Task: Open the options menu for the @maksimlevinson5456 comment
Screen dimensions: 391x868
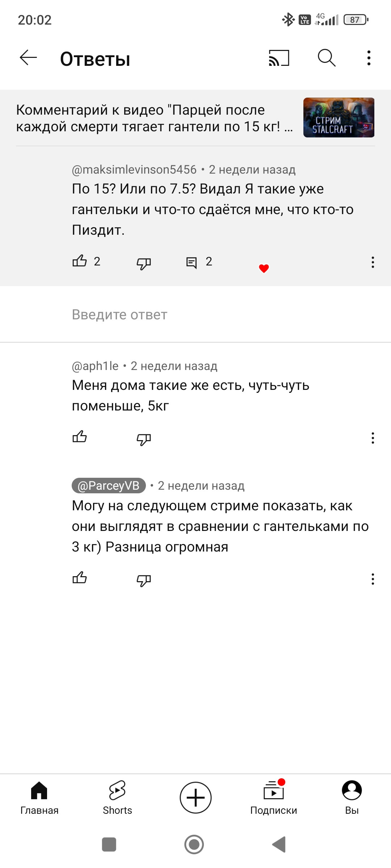Action: tap(373, 262)
